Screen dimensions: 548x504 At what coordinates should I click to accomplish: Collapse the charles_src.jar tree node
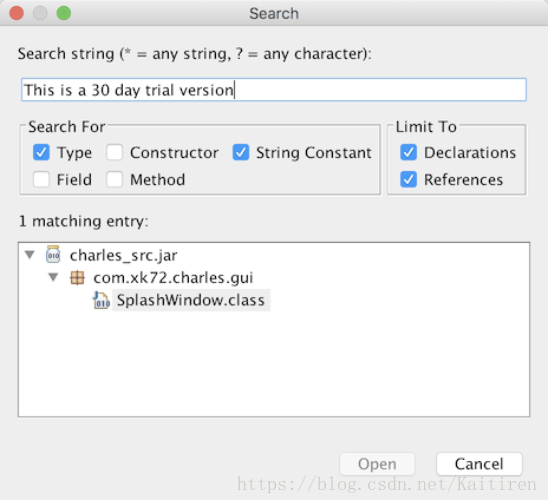30,255
